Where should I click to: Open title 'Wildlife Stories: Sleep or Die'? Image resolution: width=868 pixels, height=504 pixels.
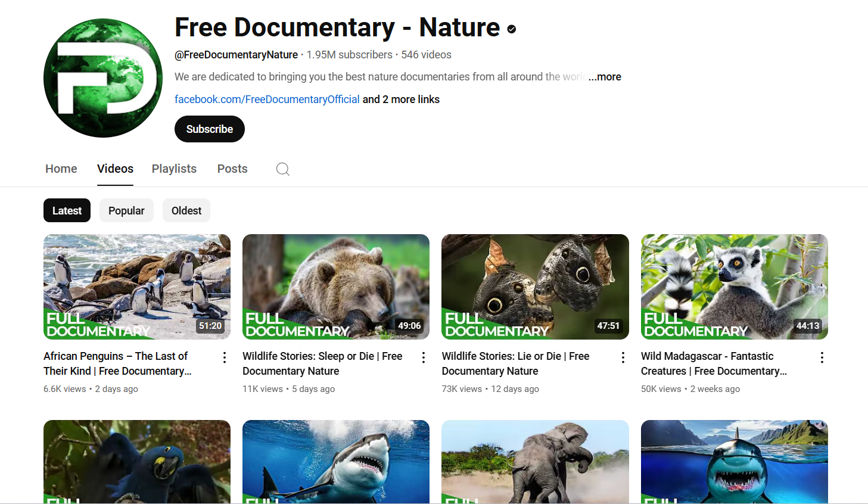coord(322,363)
